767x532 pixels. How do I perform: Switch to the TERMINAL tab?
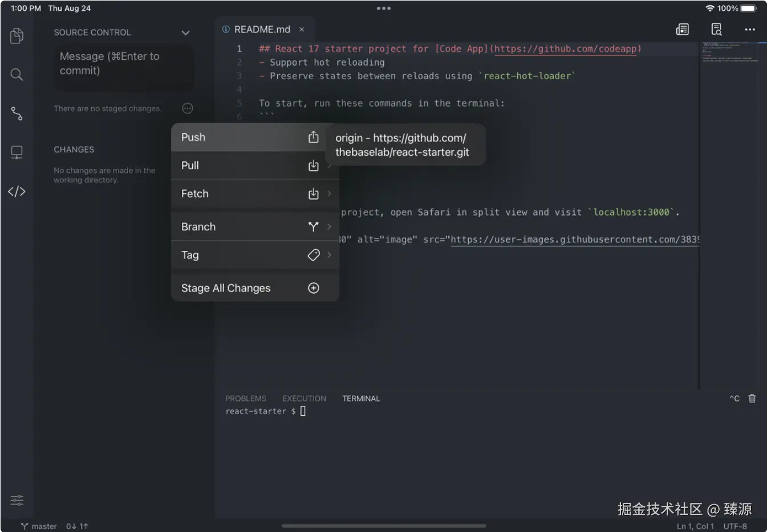point(361,399)
